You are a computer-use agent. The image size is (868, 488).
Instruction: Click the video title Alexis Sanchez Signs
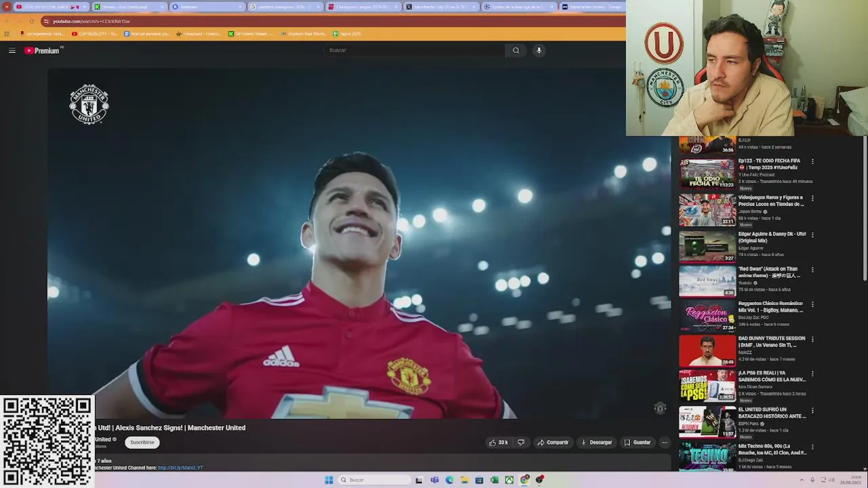point(170,428)
